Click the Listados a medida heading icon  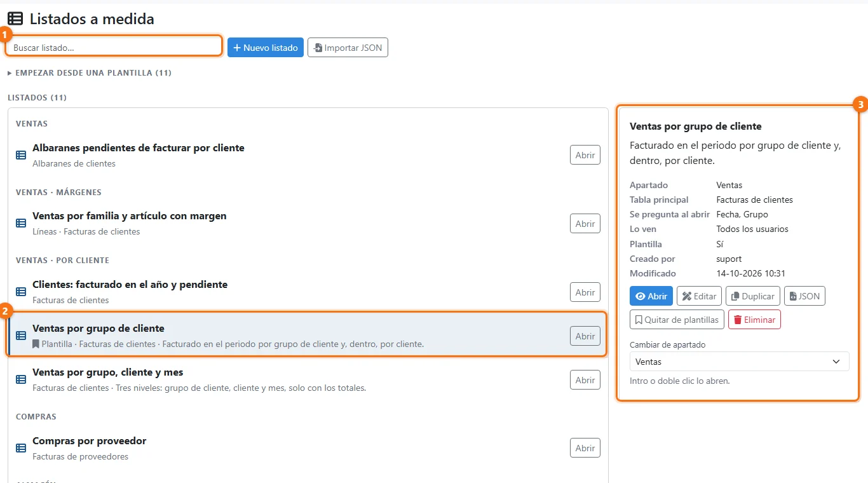(x=15, y=19)
